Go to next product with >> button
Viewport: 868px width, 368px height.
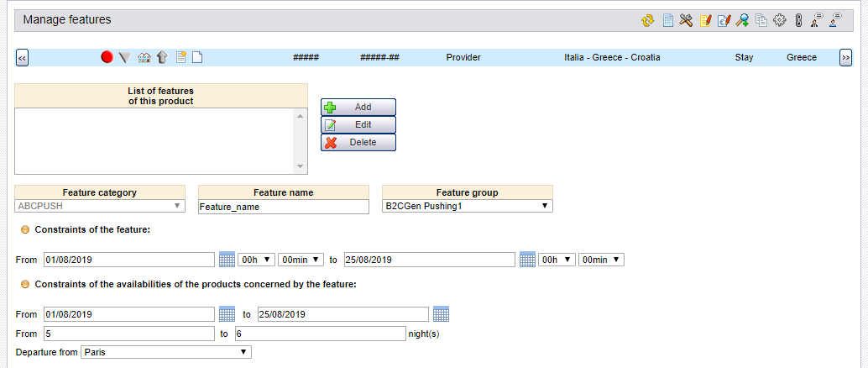tap(845, 57)
